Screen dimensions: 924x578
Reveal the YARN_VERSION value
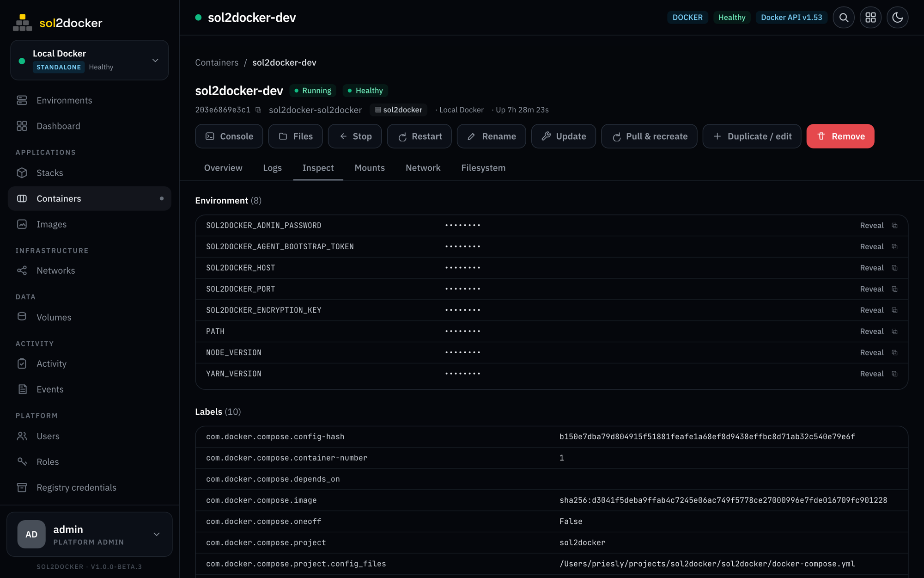pos(871,374)
